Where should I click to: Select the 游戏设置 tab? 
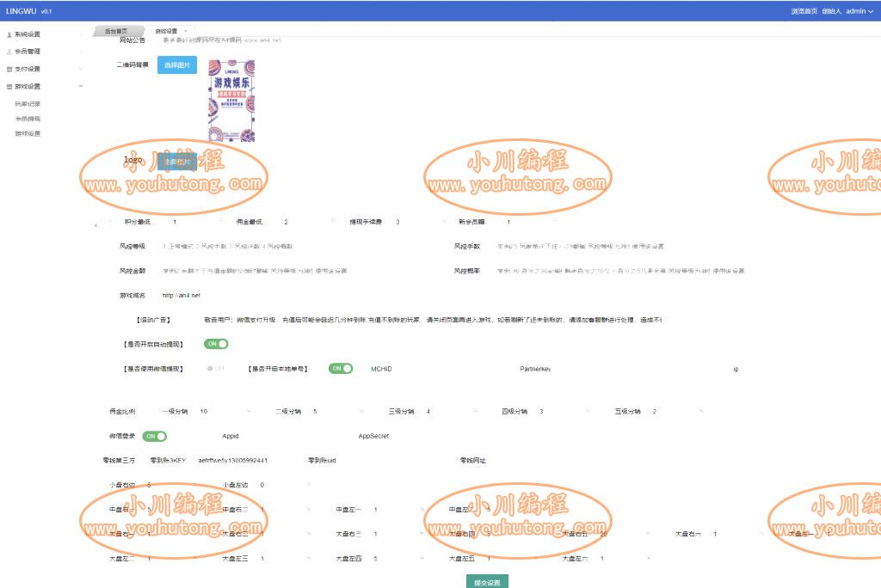coord(166,31)
